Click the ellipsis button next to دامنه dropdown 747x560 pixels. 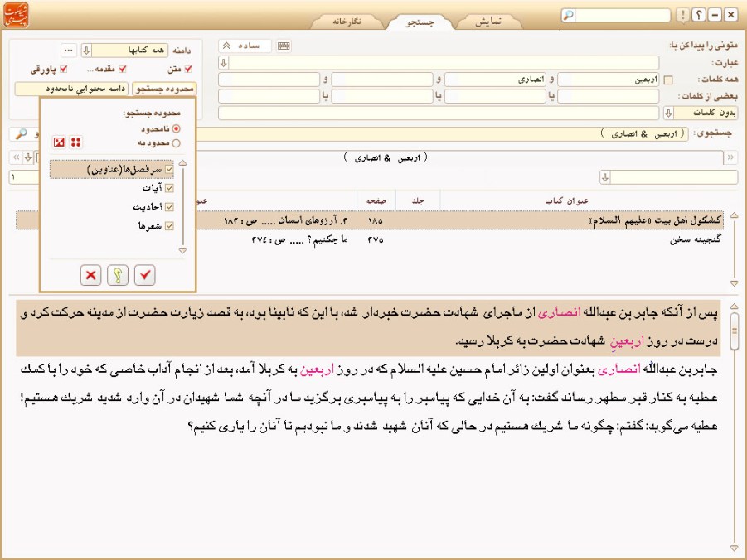click(x=69, y=50)
